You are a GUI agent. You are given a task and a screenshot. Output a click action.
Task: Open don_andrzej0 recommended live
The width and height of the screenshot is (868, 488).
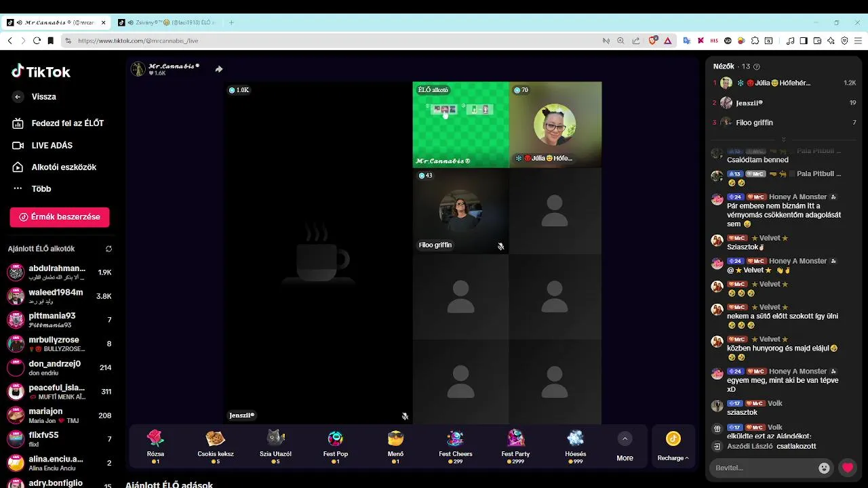click(60, 367)
